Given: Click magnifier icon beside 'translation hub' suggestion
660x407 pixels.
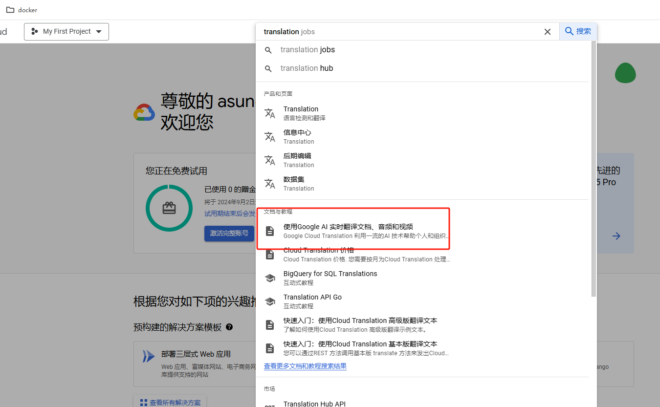Looking at the screenshot, I should tap(268, 69).
